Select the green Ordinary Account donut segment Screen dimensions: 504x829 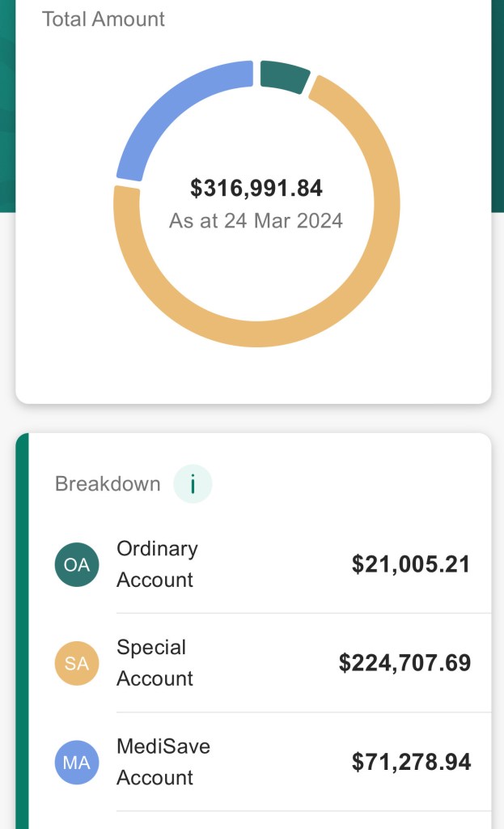pyautogui.click(x=284, y=74)
